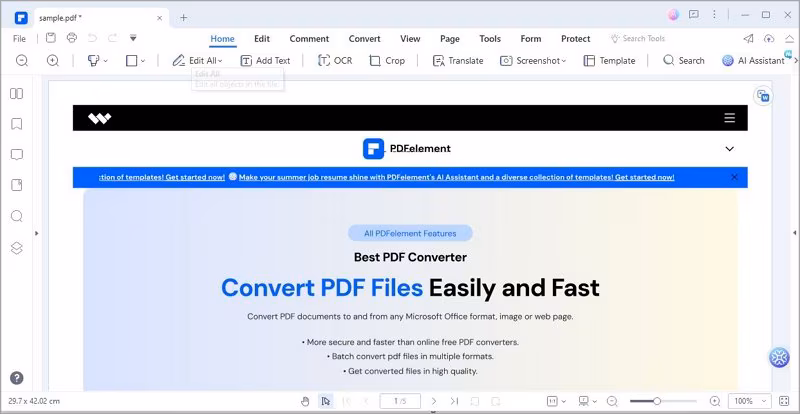Switch to the Page tab

pyautogui.click(x=449, y=38)
